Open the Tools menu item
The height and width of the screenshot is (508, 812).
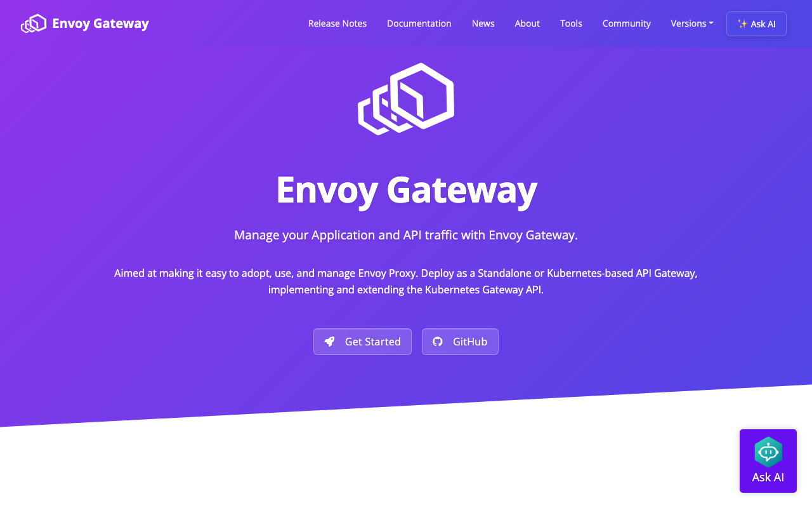(571, 23)
